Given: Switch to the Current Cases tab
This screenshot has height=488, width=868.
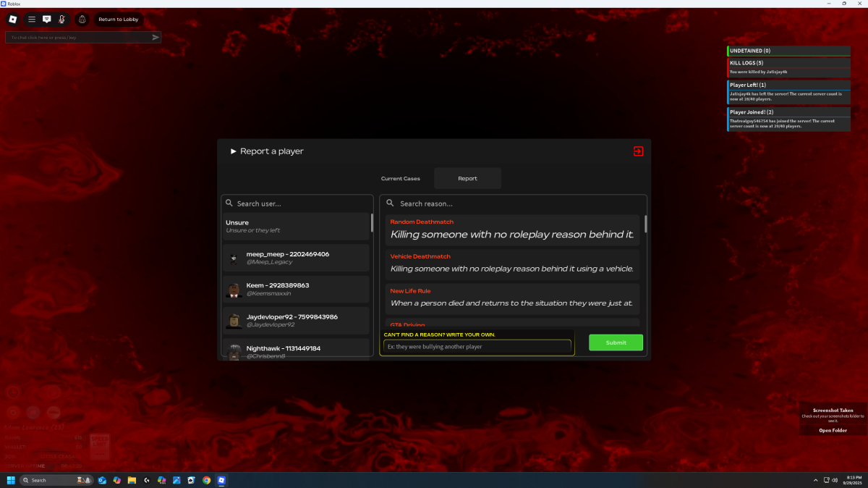Looking at the screenshot, I should pyautogui.click(x=400, y=178).
